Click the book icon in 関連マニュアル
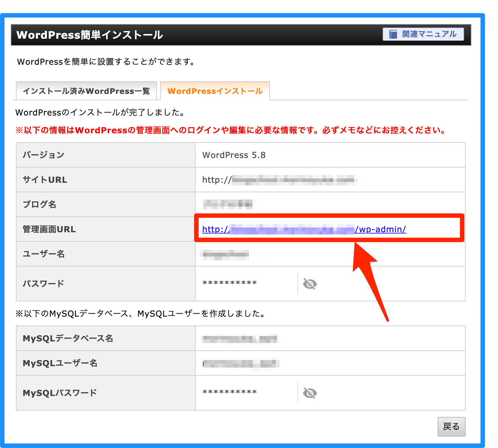Viewport: 498px width, 448px height. point(393,34)
